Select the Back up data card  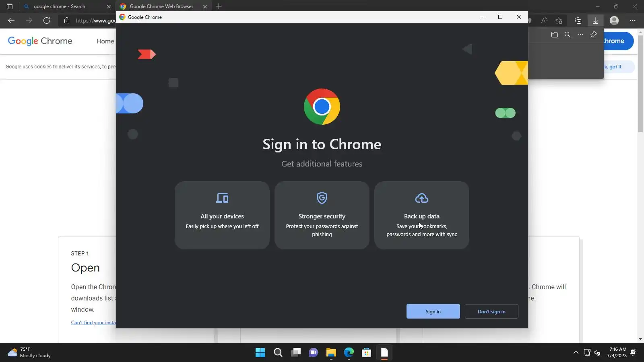pos(422,215)
